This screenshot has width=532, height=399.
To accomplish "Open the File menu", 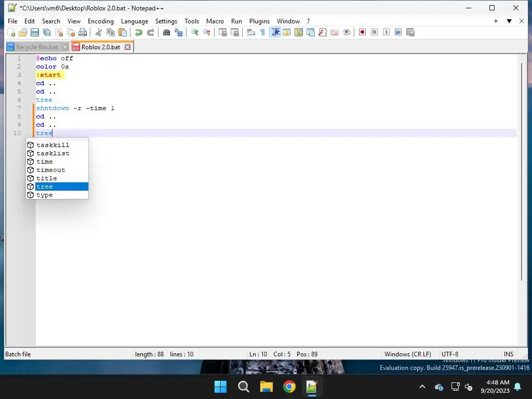I will [x=12, y=21].
